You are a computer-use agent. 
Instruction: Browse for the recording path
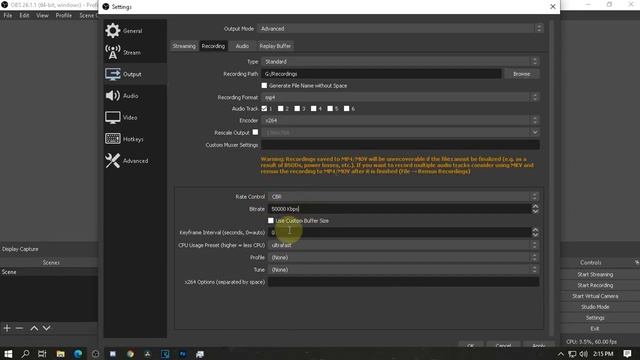pyautogui.click(x=521, y=74)
